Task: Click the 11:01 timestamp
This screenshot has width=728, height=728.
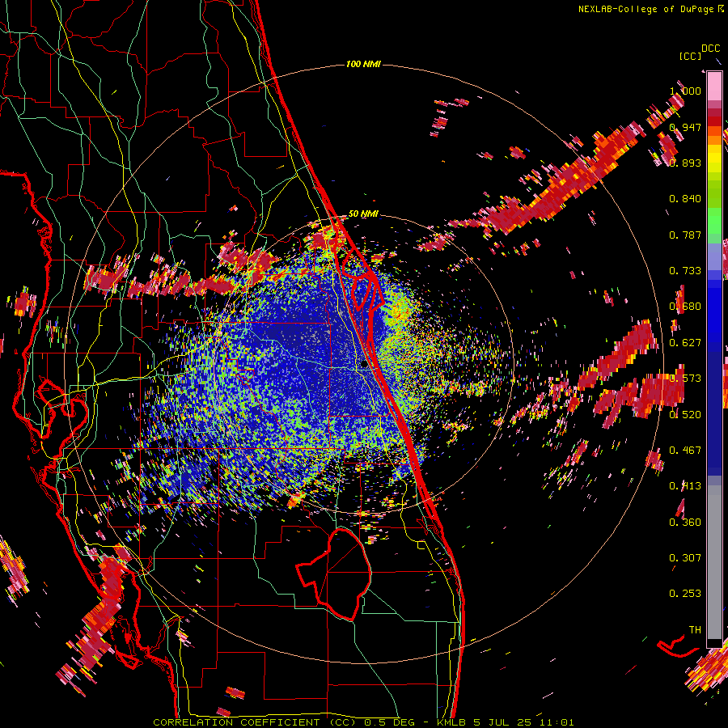Action: point(557,722)
